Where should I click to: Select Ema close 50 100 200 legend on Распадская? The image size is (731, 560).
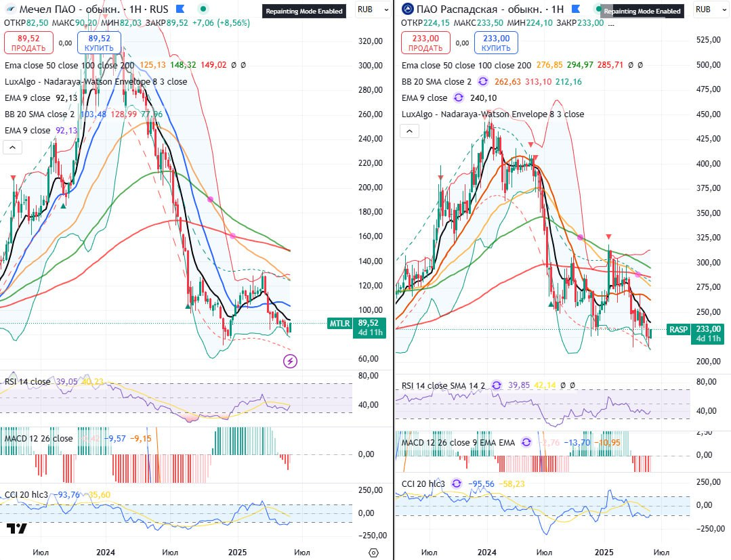pyautogui.click(x=467, y=65)
